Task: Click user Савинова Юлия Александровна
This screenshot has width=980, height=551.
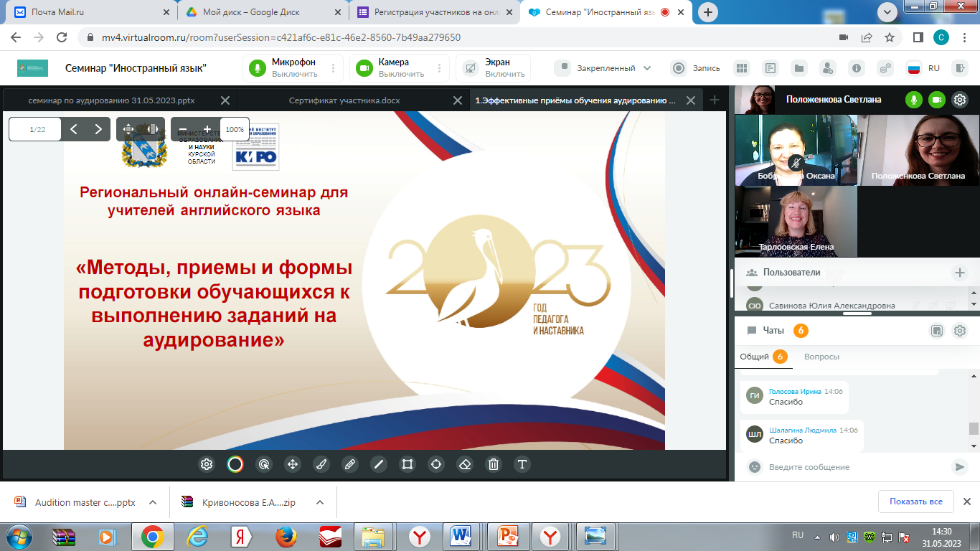Action: 831,305
